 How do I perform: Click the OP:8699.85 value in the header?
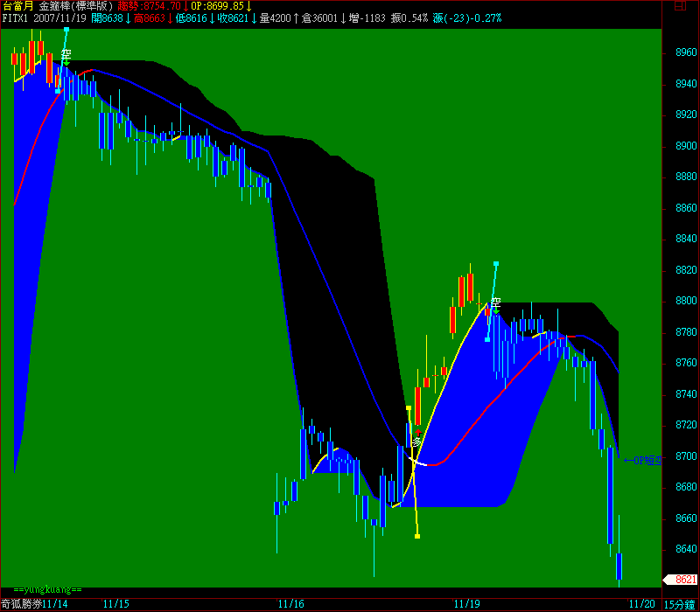click(x=218, y=5)
